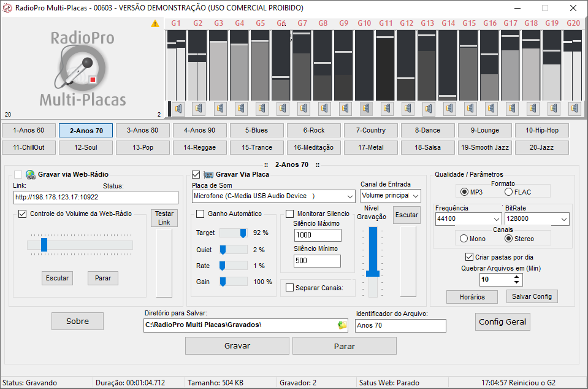Increase Quebrar Arquivos minutes with up arrow
Image resolution: width=588 pixels, height=389 pixels.
(517, 277)
